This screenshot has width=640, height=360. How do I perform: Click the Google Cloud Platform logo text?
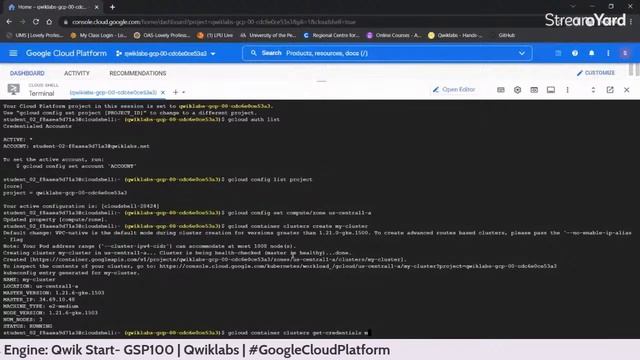(66, 53)
